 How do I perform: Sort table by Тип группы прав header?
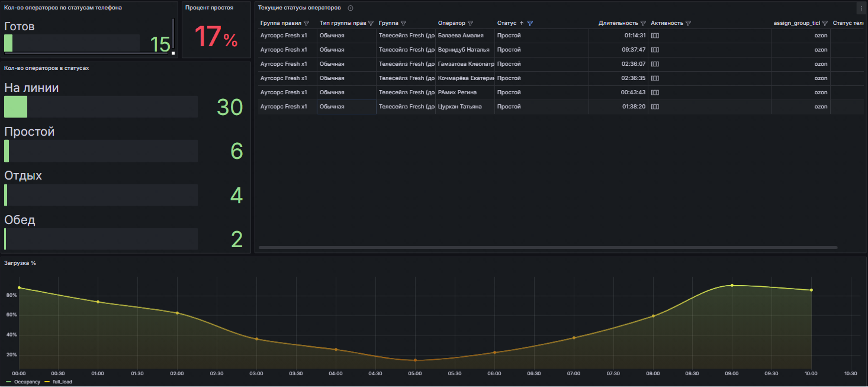tap(343, 23)
